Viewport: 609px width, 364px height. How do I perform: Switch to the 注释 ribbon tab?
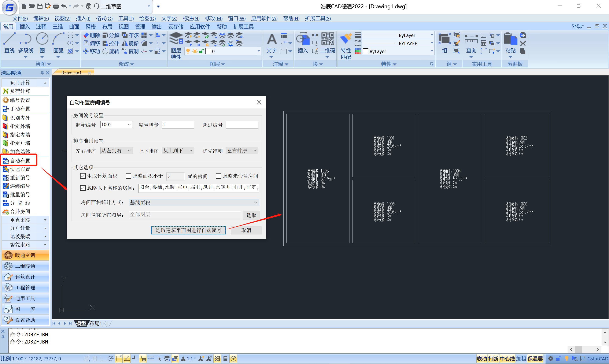41,26
